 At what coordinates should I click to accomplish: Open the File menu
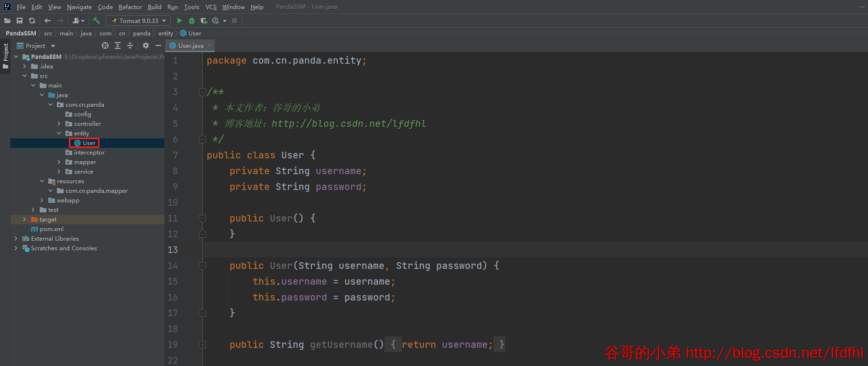(x=21, y=7)
